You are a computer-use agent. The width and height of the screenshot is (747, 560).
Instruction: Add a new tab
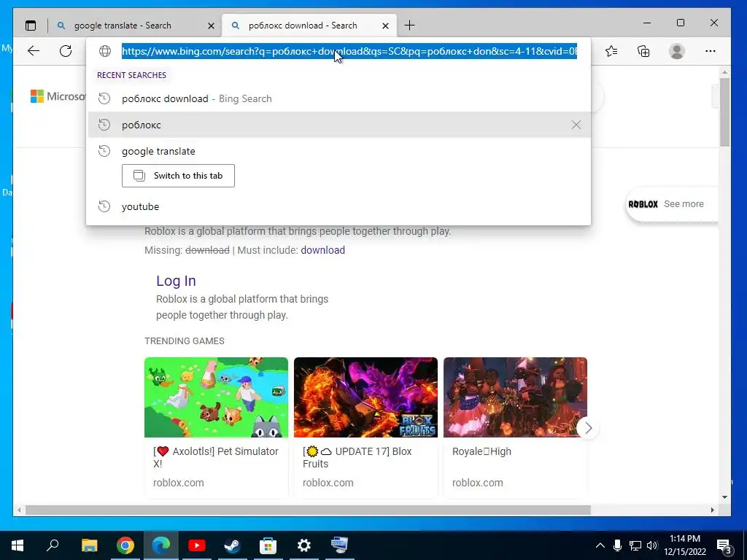pyautogui.click(x=410, y=26)
